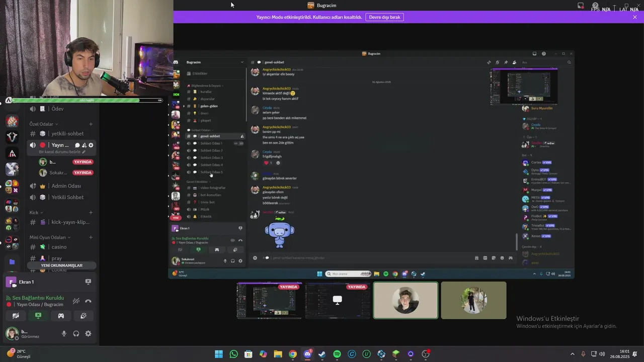
Task: Collapse the Mini Oyun Odaları category
Action: [50, 237]
